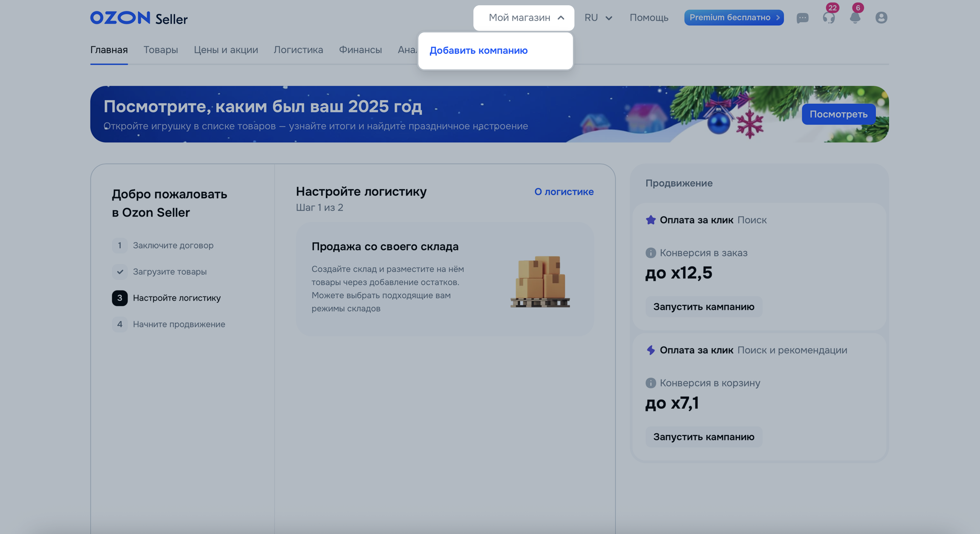Click the support headset icon
Viewport: 980px width, 534px height.
(828, 18)
